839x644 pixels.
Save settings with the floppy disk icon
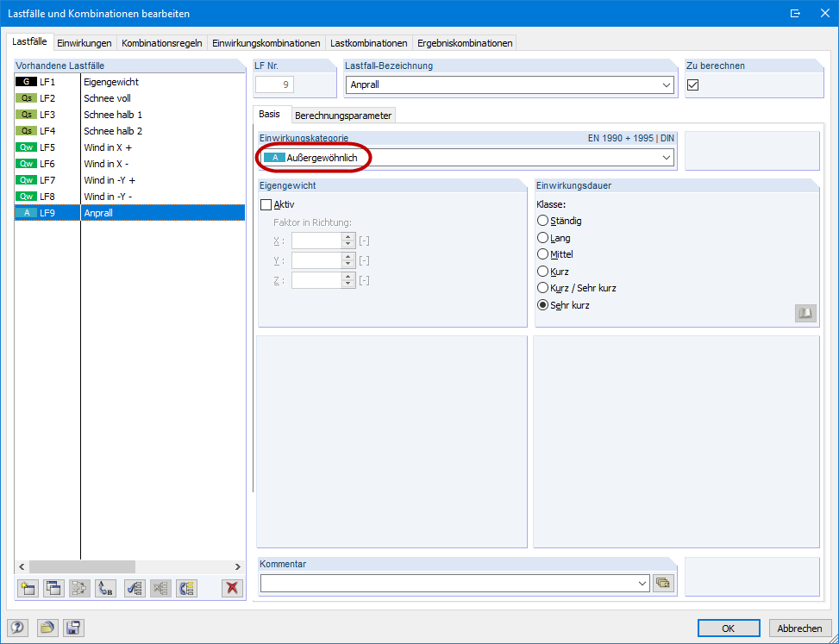pos(74,628)
